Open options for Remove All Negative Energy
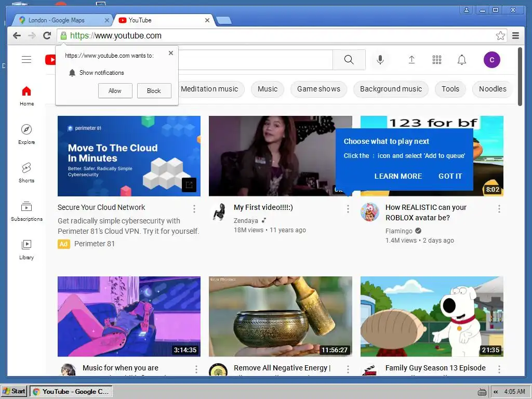This screenshot has width=532, height=399. (348, 369)
